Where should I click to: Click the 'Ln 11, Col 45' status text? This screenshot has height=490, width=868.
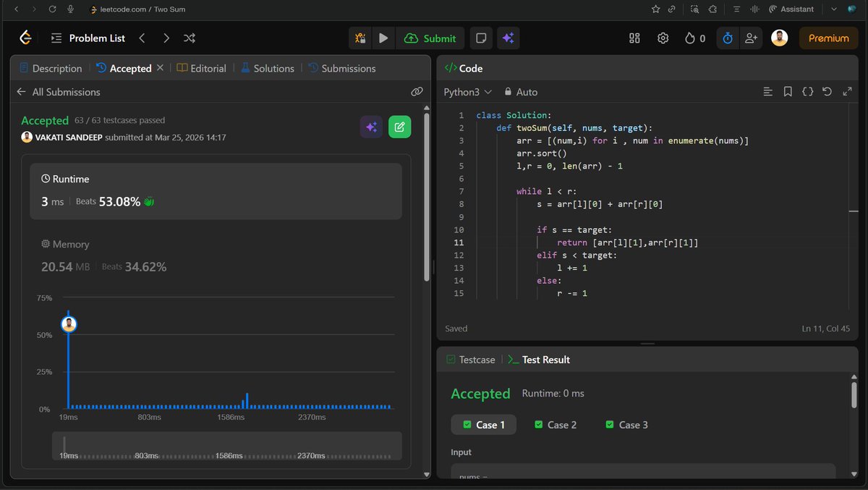click(x=826, y=329)
